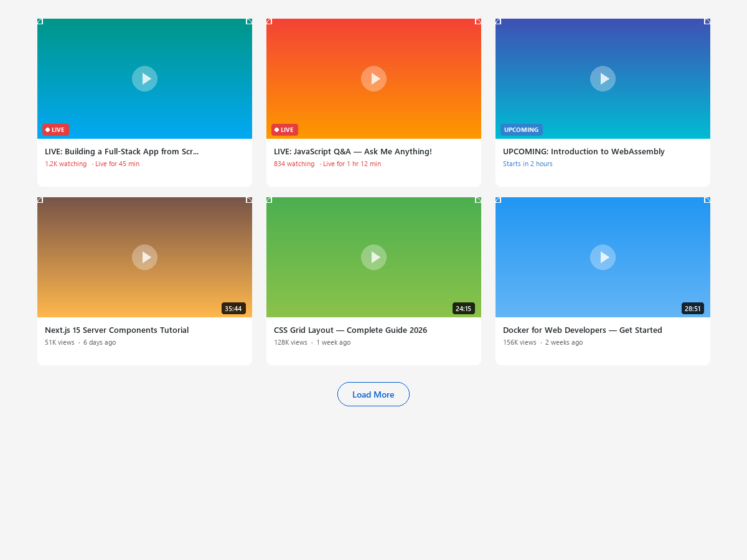The height and width of the screenshot is (560, 747).
Task: Click the UPCOMING badge on WebAssembly thumbnail
Action: point(522,129)
